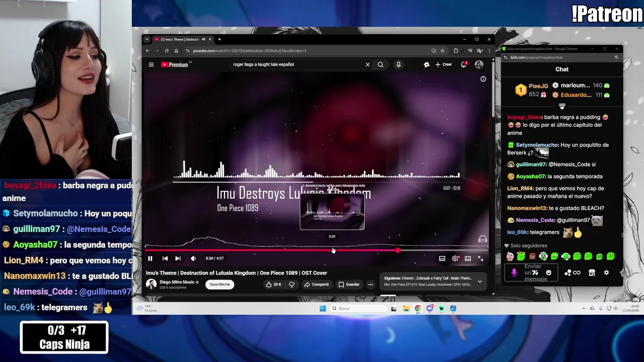Skip to previous video in playlist

[x=165, y=258]
